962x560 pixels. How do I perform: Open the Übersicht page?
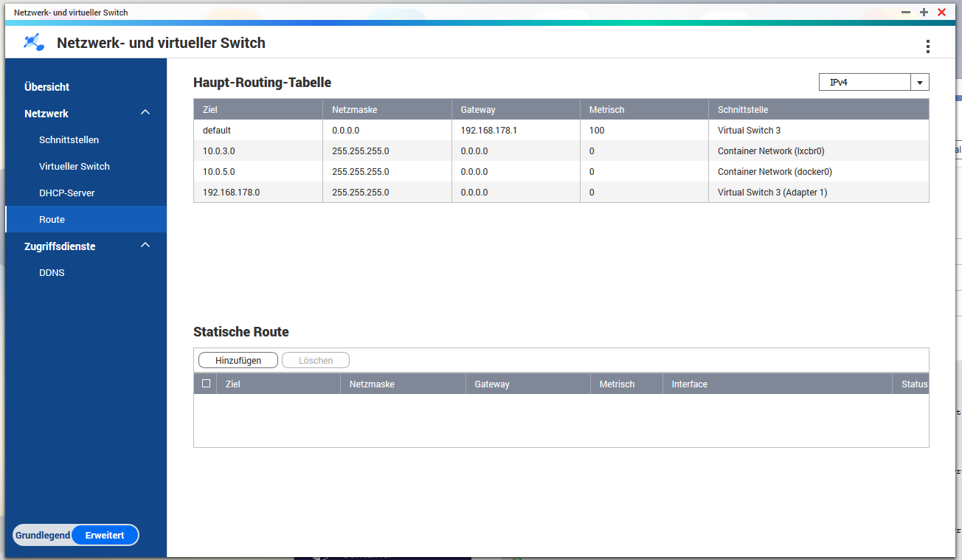point(47,87)
